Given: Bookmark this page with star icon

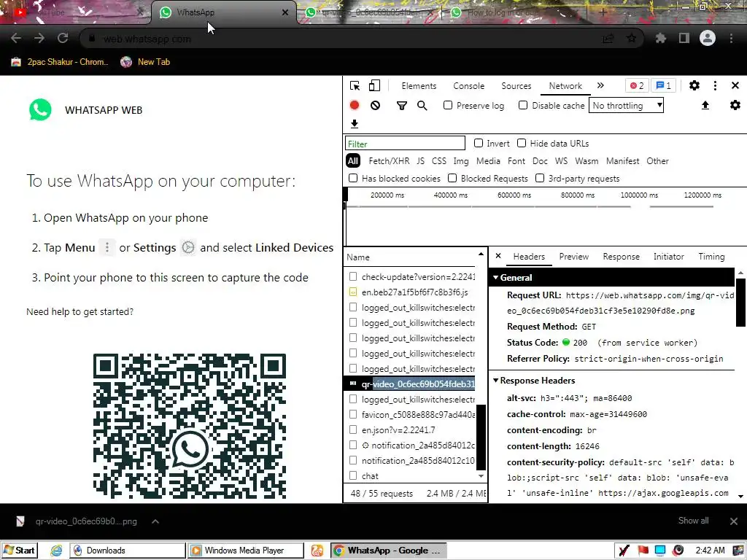Looking at the screenshot, I should [631, 39].
